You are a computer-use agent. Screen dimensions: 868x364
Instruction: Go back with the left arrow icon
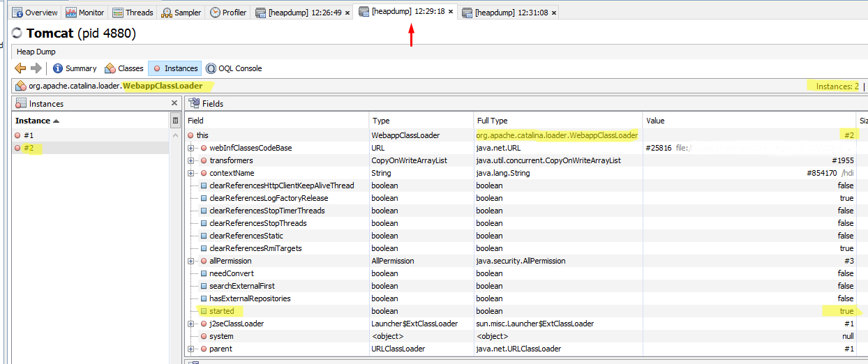tap(20, 68)
